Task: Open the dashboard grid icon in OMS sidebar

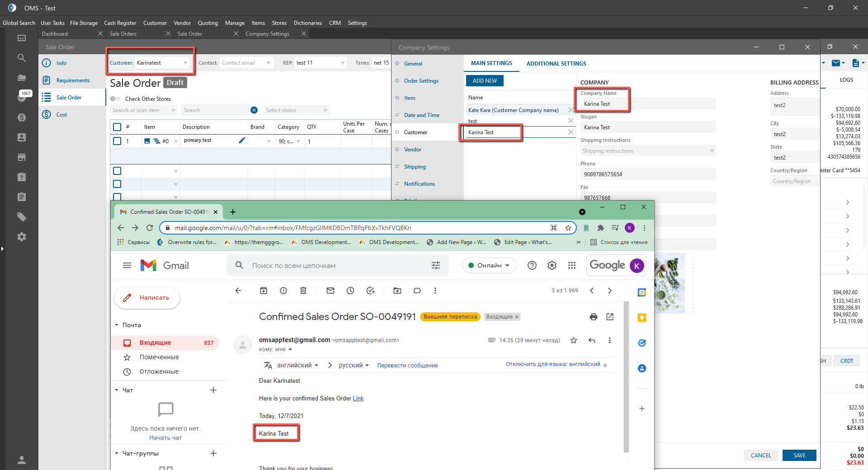Action: click(x=21, y=38)
